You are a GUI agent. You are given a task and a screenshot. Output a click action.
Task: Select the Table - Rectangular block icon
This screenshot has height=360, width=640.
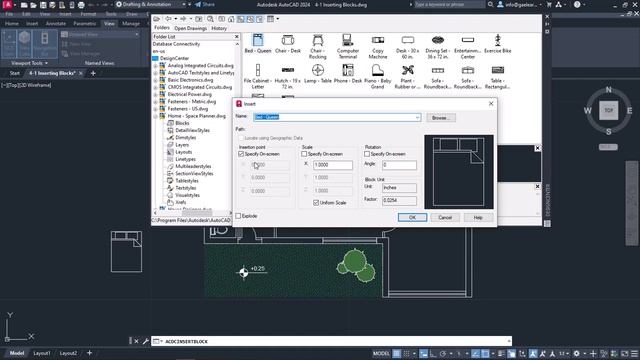click(498, 70)
